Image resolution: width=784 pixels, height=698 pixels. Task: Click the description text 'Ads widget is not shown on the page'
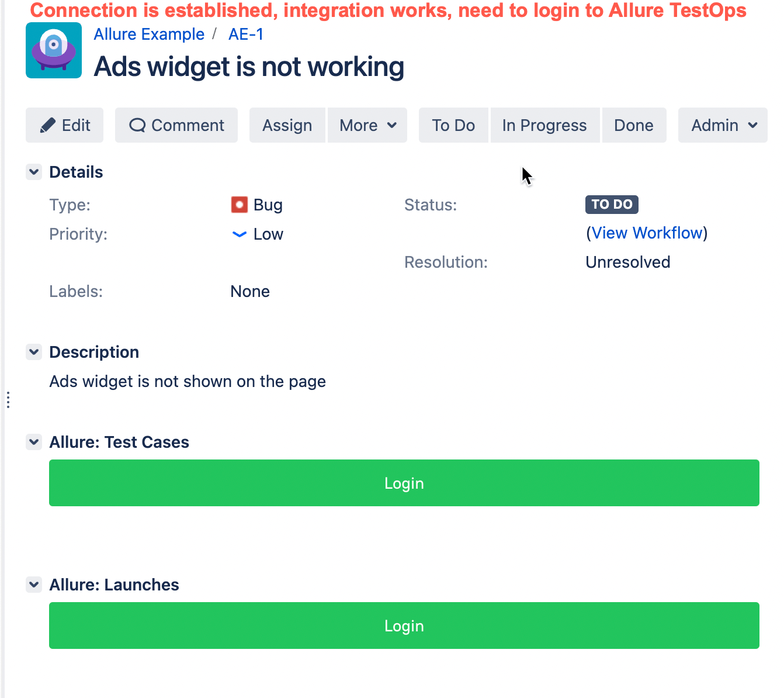[x=188, y=382]
